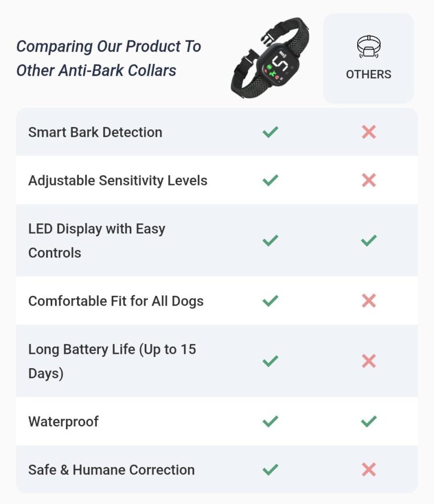Click the OTHERS column header label
This screenshot has width=434, height=504.
click(369, 74)
